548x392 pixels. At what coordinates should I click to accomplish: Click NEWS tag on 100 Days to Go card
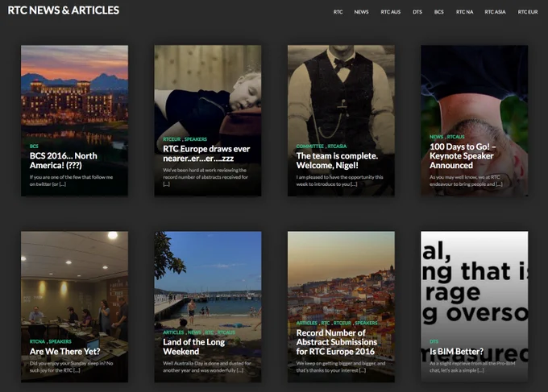point(436,137)
